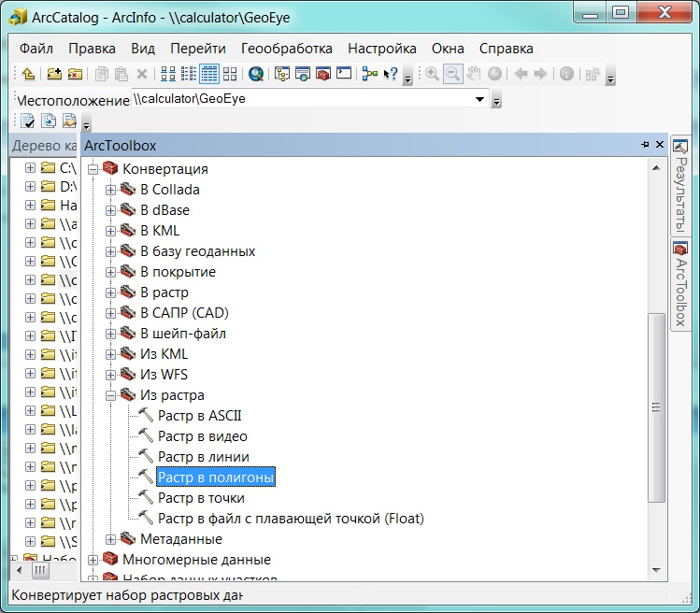Viewport: 700px width, 613px height.
Task: Click the ArcToolbox vertical side tab
Action: 680,285
